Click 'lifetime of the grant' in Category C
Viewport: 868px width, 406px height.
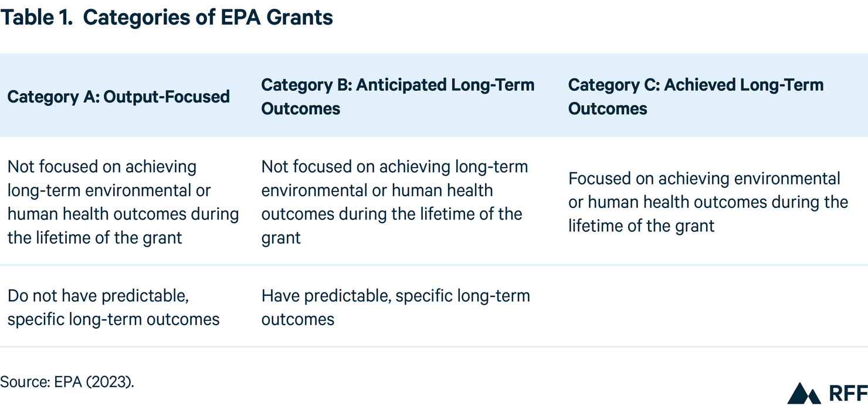[642, 226]
